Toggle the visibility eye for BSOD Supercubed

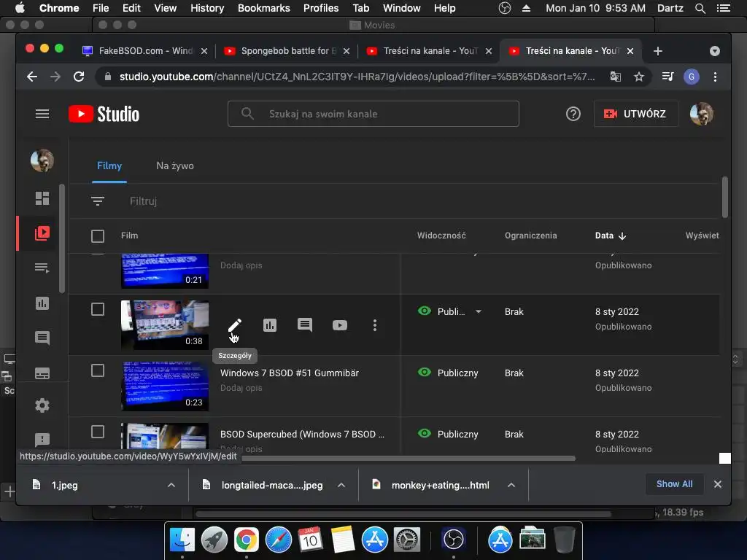point(424,433)
